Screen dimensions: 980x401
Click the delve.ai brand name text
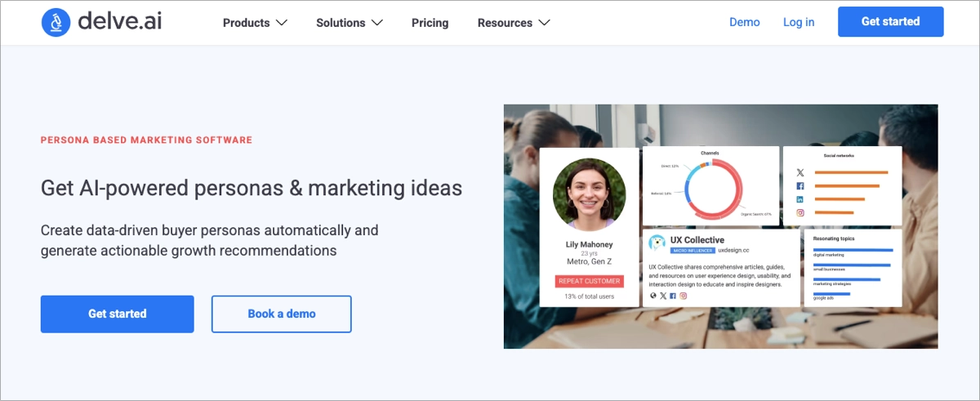point(120,22)
